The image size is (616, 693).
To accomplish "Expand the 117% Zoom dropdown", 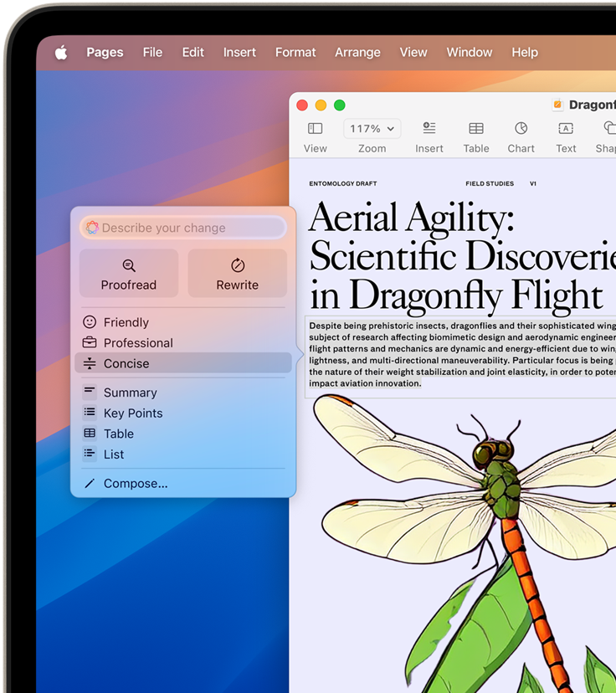I will pyautogui.click(x=372, y=129).
